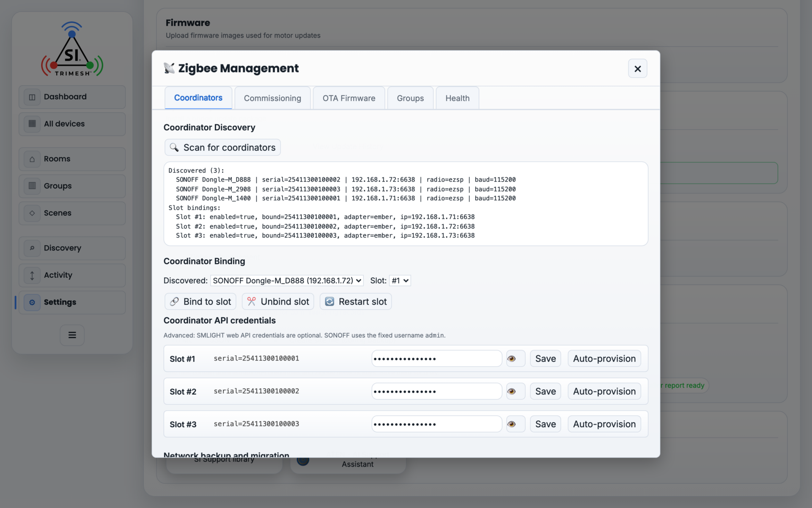
Task: Focus the Slot #3 password field
Action: coord(437,424)
